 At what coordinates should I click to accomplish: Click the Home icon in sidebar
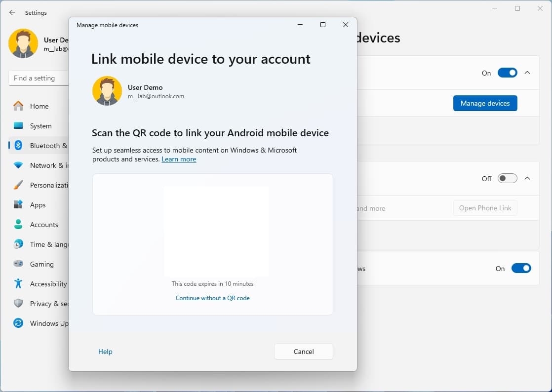pos(18,106)
